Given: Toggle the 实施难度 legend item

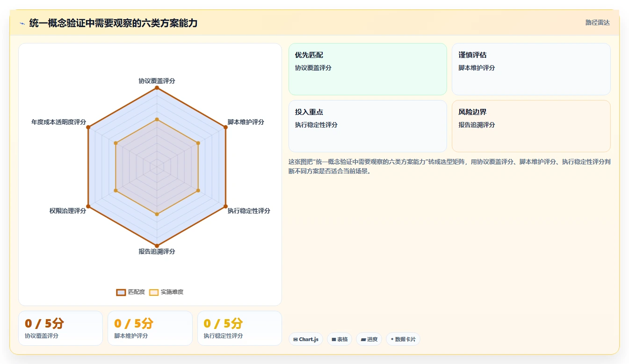Looking at the screenshot, I should point(166,292).
